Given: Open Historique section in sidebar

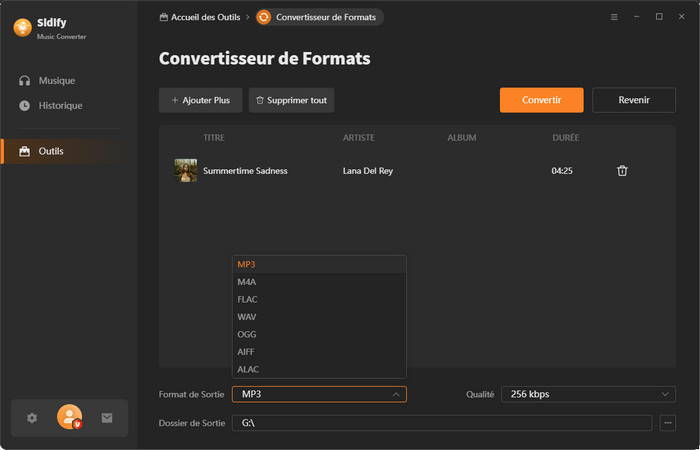Looking at the screenshot, I should tap(60, 105).
